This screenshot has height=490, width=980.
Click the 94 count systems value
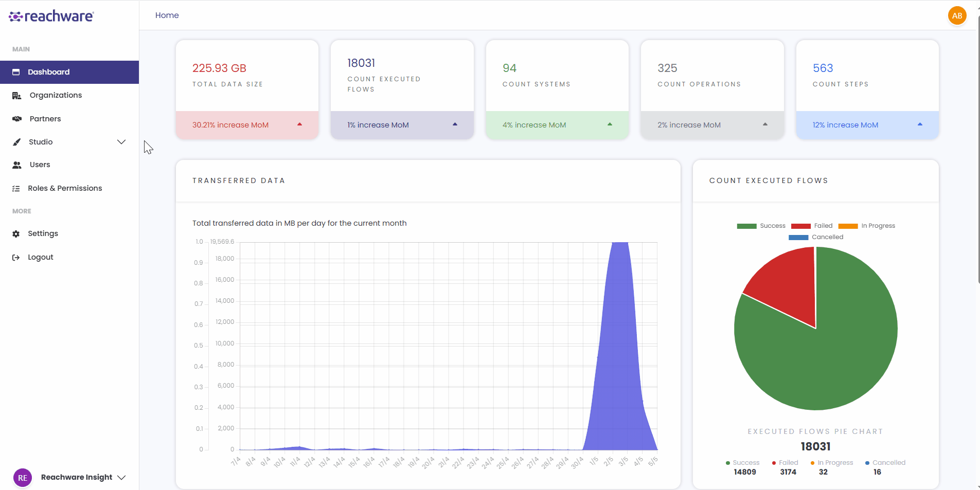point(509,68)
